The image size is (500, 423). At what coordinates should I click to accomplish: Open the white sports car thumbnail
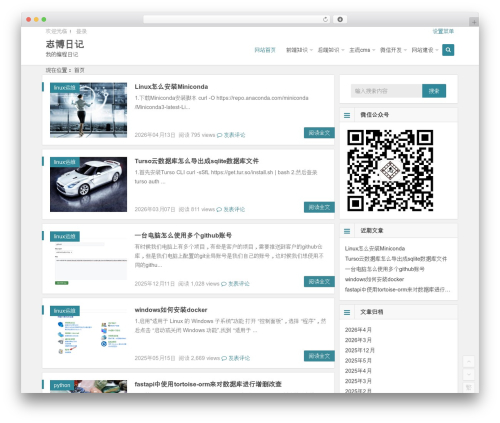(x=88, y=184)
